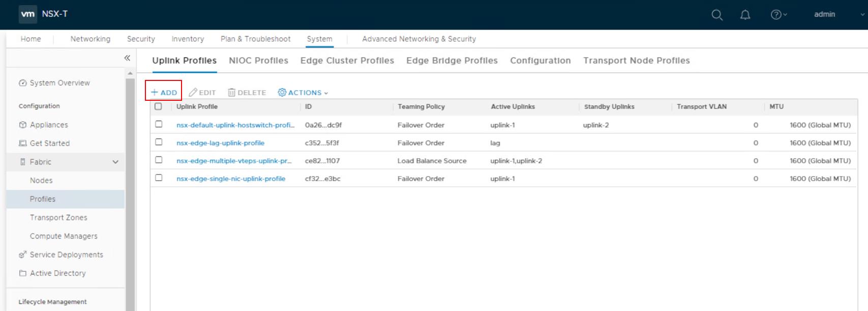Screen dimensions: 868x311
Task: Open the help question mark menu
Action: coord(779,15)
